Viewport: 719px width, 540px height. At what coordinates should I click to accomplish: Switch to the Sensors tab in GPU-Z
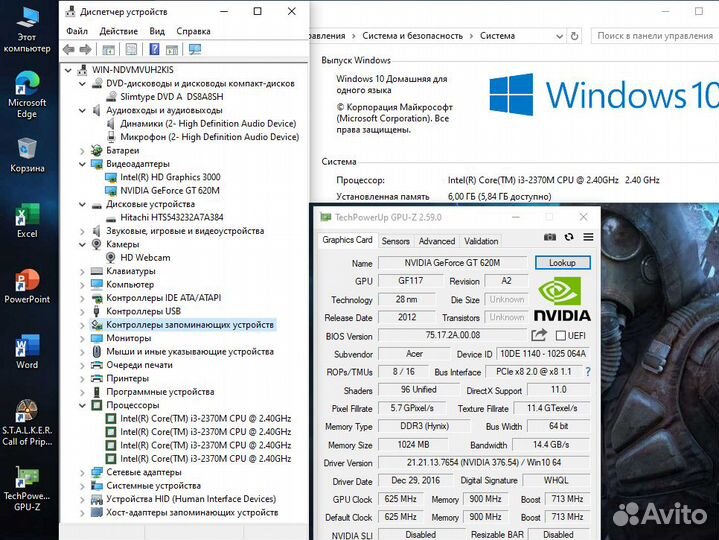click(x=395, y=241)
